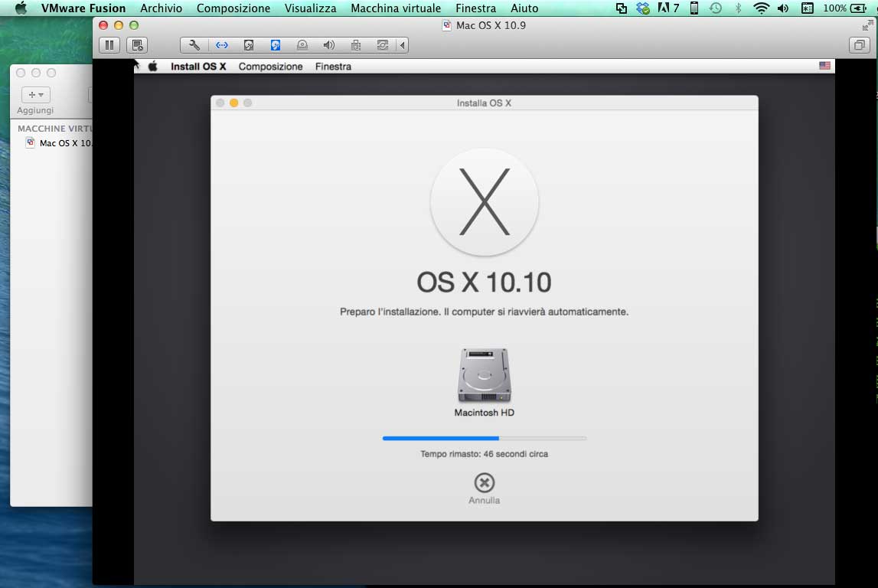This screenshot has height=588, width=878.
Task: Open the Wi-Fi status menu
Action: click(x=760, y=8)
